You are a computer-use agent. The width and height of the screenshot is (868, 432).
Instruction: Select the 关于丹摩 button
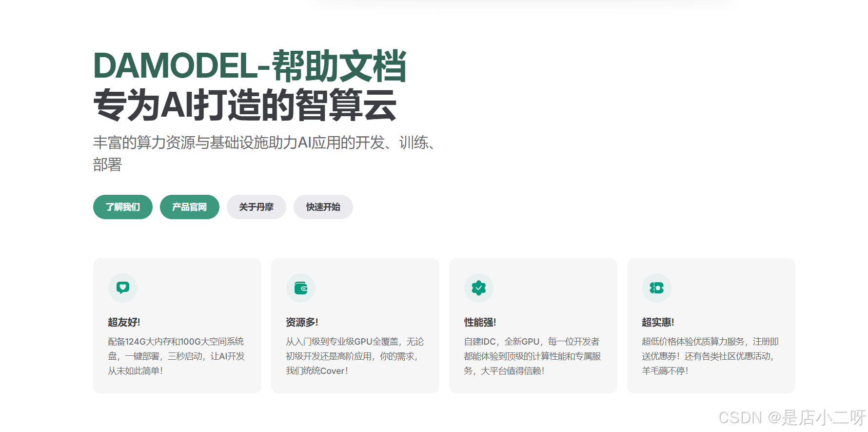[x=256, y=207]
